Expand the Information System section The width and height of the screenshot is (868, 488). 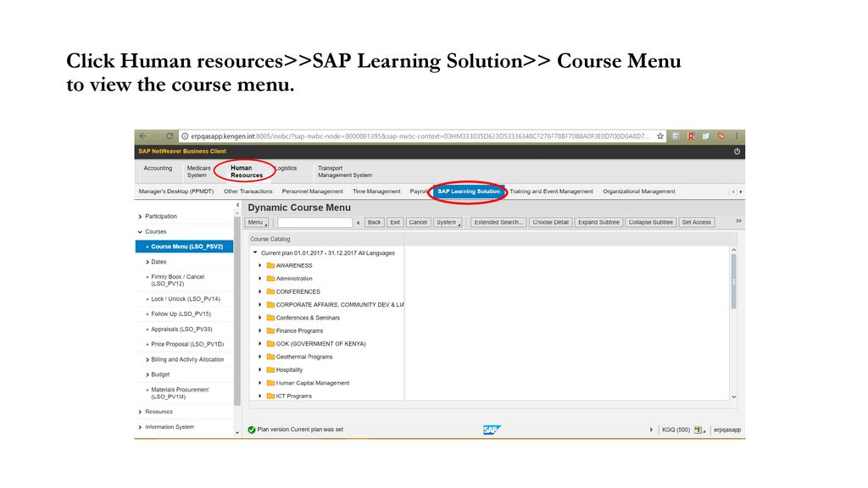click(x=140, y=427)
